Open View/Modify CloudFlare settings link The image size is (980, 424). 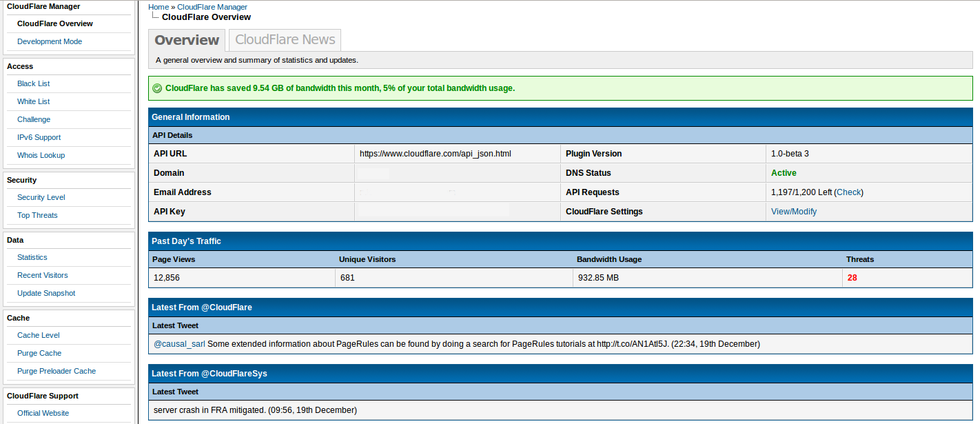(x=794, y=212)
